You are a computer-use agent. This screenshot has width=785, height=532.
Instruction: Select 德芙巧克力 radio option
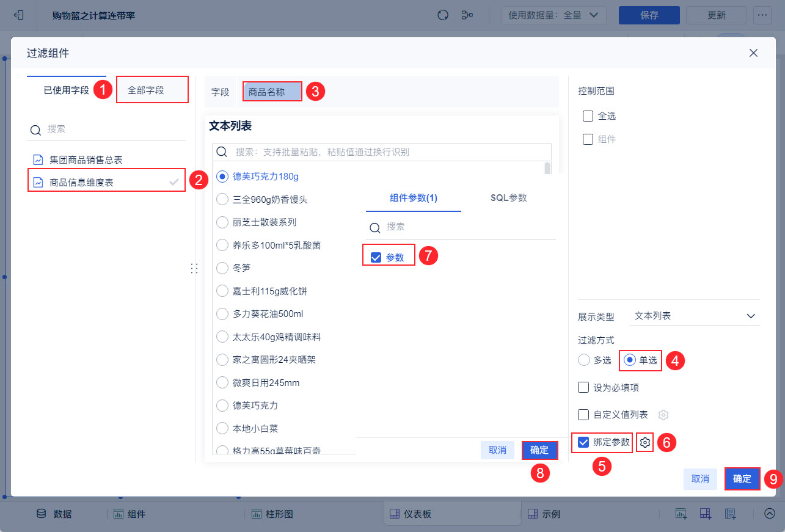(x=222, y=406)
